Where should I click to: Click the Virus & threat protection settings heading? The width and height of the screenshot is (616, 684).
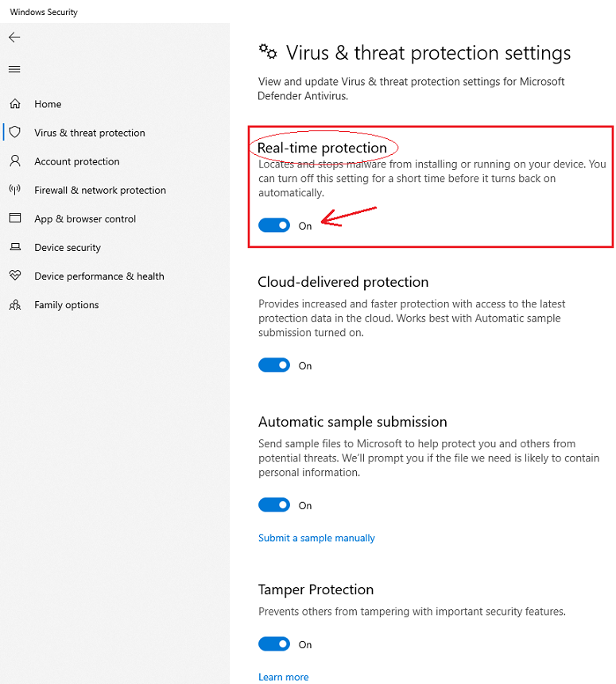[428, 53]
